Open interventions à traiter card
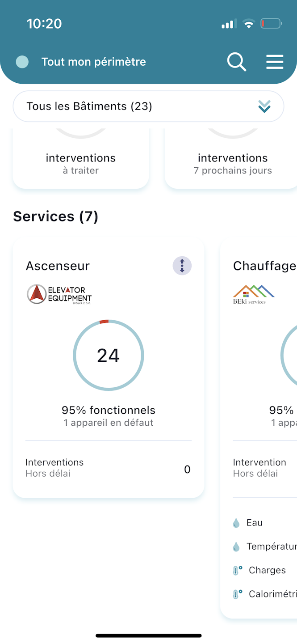Image resolution: width=297 pixels, height=644 pixels. click(81, 163)
